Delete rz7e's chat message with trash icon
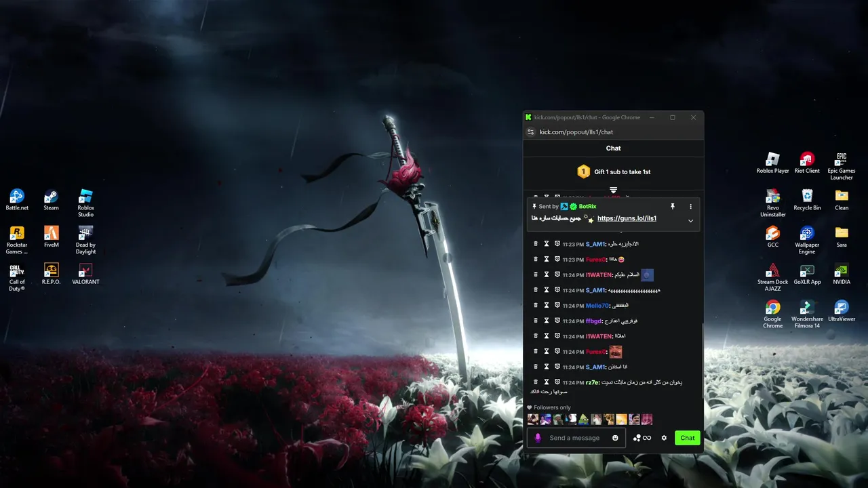 (536, 382)
